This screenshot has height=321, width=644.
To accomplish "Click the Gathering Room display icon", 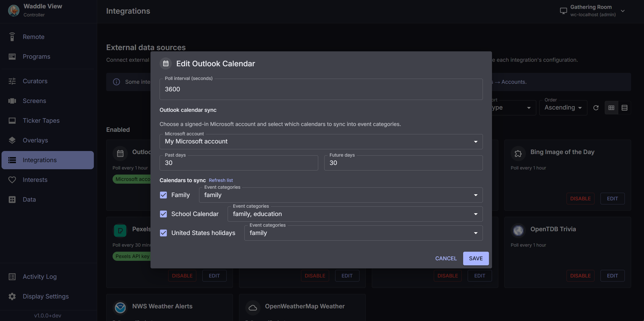I will tap(563, 11).
